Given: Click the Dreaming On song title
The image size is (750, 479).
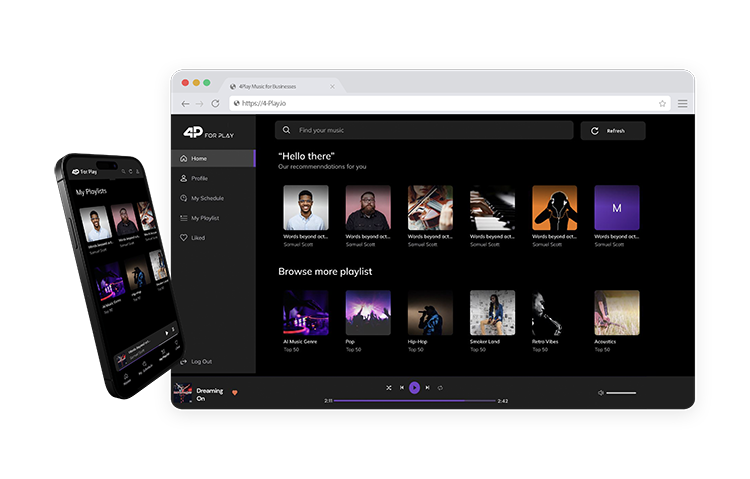Looking at the screenshot, I should (x=210, y=394).
